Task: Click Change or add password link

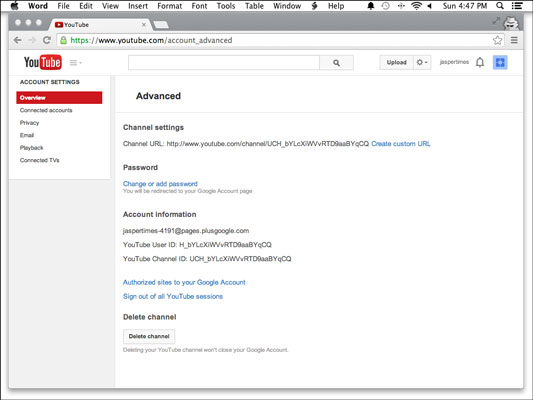Action: (x=160, y=184)
